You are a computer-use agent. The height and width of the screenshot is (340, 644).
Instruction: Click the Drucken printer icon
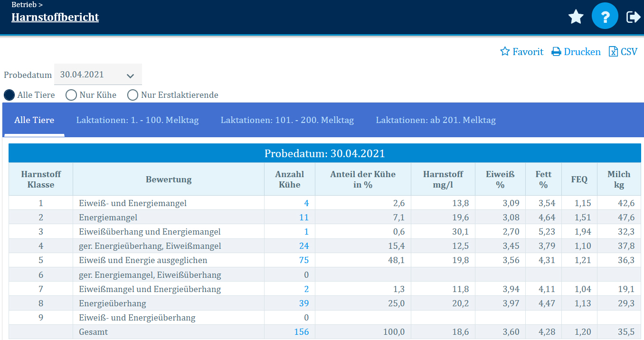556,52
